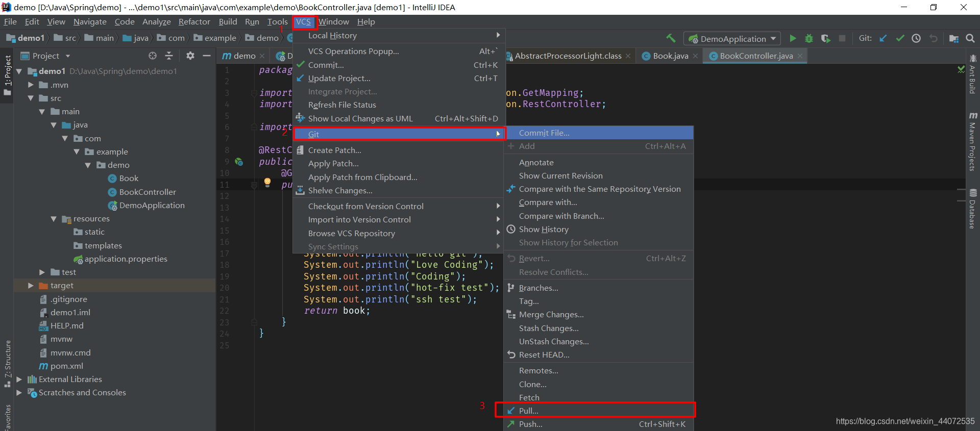The image size is (980, 431).
Task: Collapse the demo1 root folder
Action: [x=19, y=71]
